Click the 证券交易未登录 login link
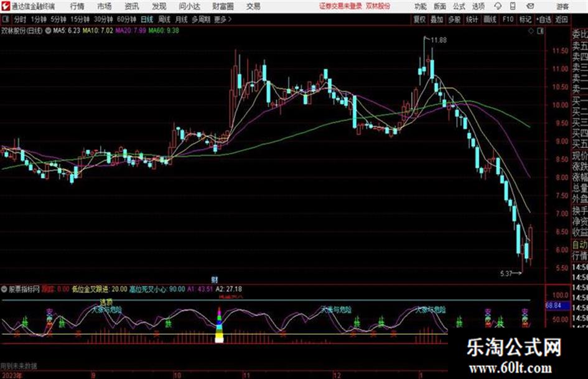588x379 pixels. click(x=340, y=6)
